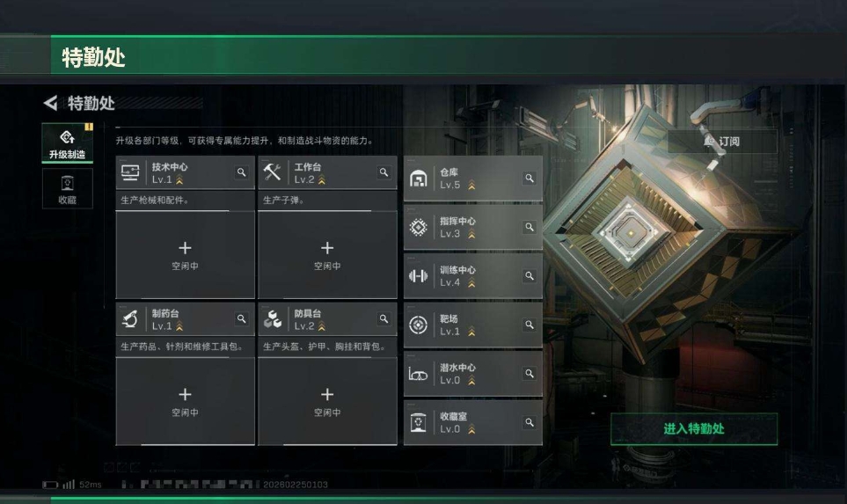Open 训练中心 magnifier icon
The height and width of the screenshot is (504, 847).
point(529,276)
